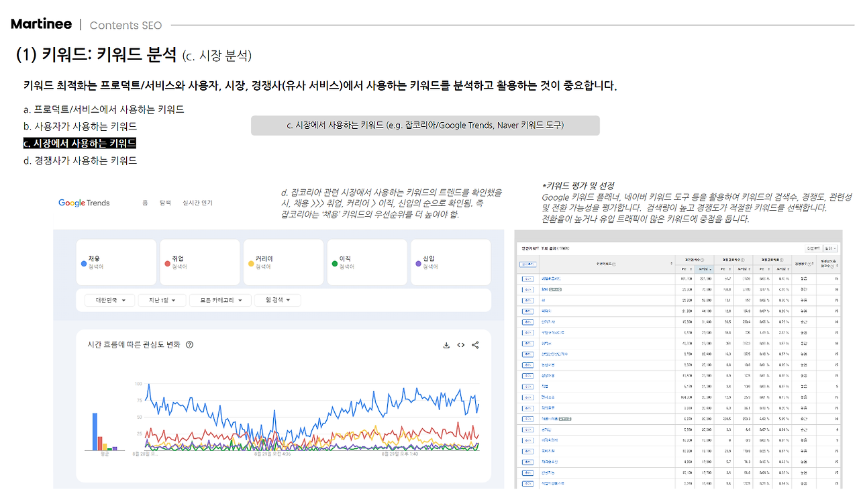
Task: Select 탐색 in the Google Trends menu
Action: click(166, 203)
